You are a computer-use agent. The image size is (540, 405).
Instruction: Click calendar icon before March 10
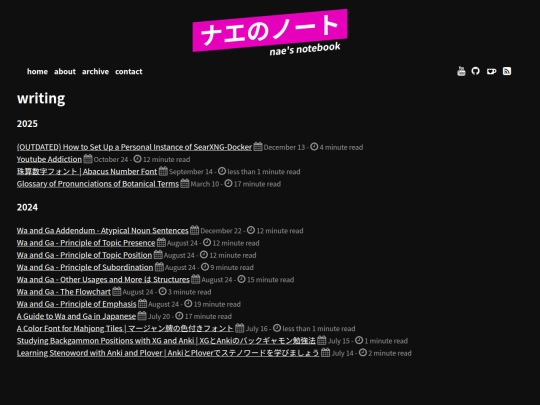(185, 184)
